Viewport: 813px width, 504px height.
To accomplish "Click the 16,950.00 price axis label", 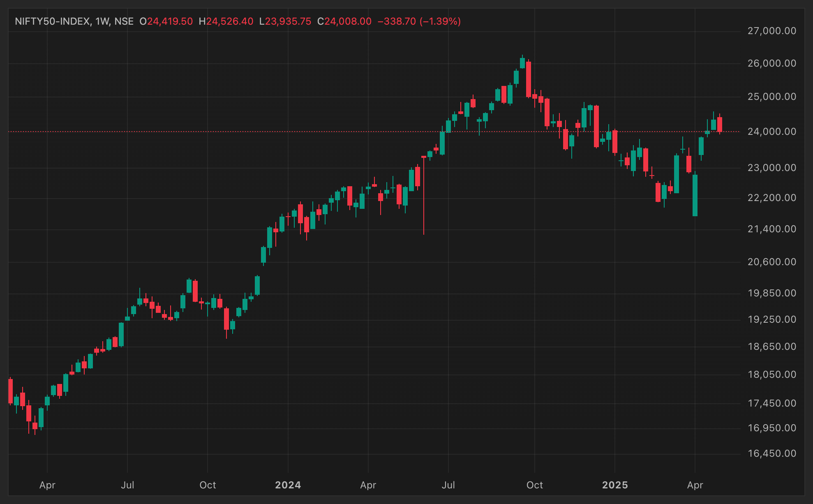I will click(x=772, y=428).
